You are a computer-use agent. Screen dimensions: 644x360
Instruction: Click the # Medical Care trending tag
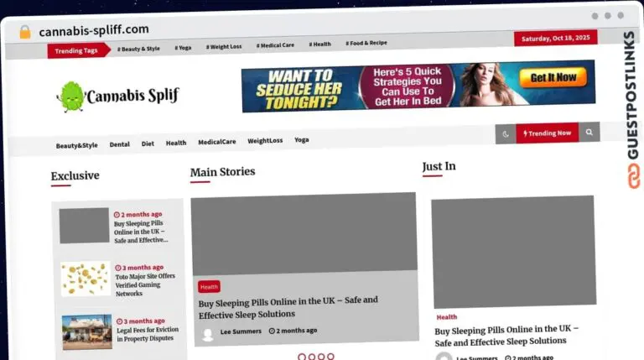click(x=275, y=45)
